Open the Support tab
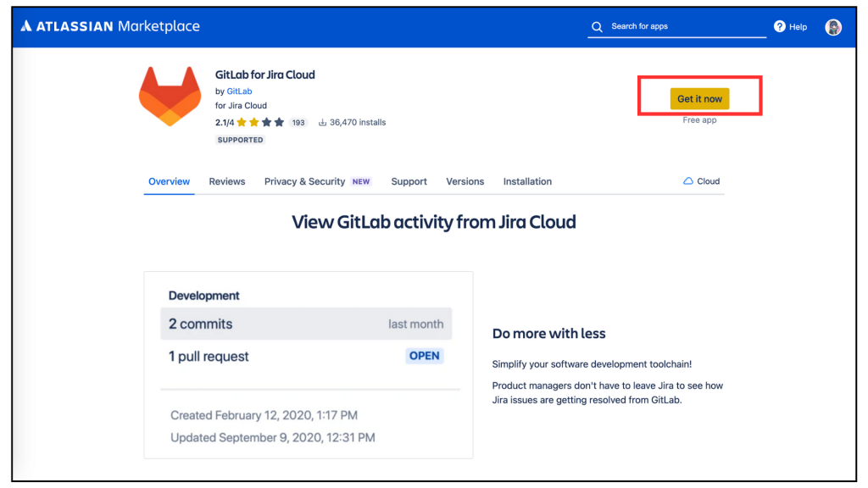 point(409,181)
